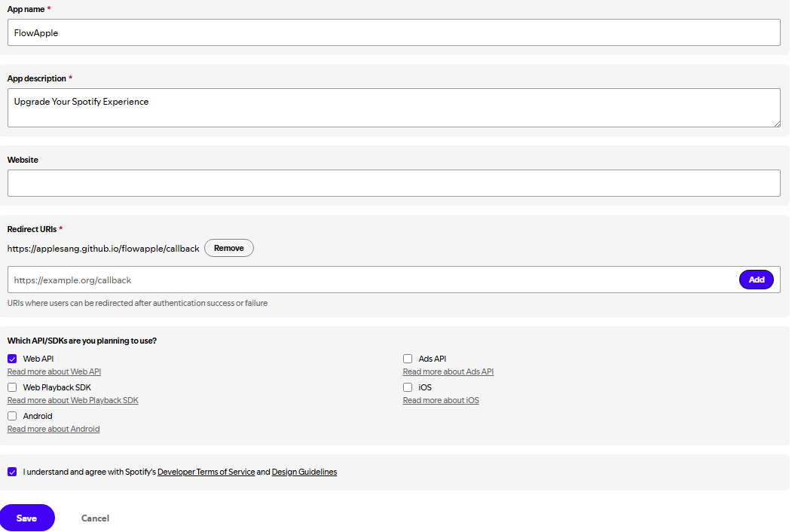Cancel editing the app

click(x=95, y=518)
